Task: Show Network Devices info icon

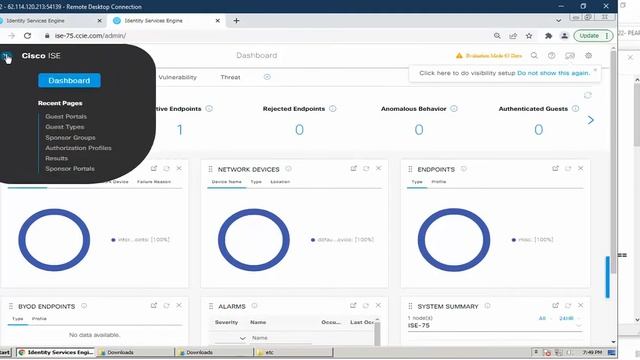Action: click(288, 169)
